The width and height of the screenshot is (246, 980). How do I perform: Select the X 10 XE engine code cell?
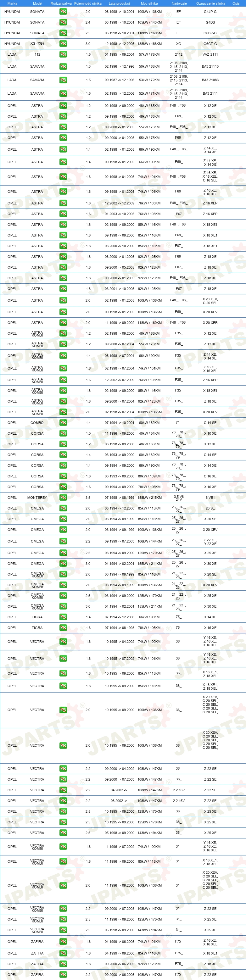pos(210,433)
